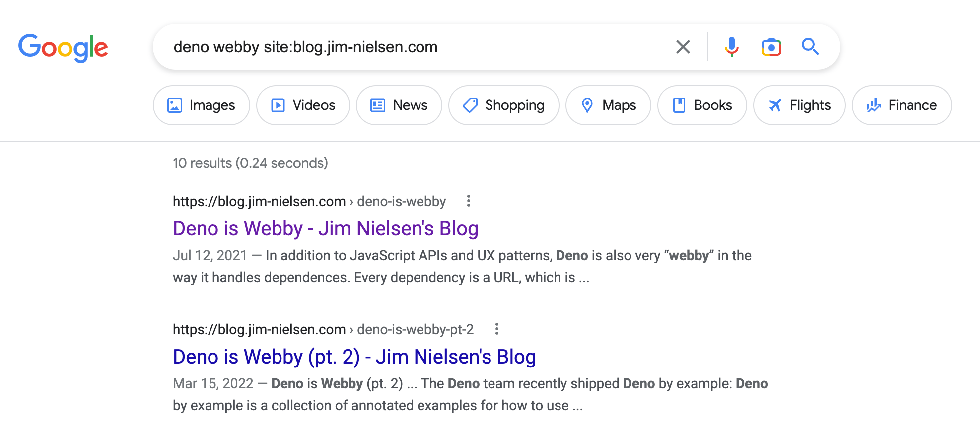Start voice search with microphone icon
The height and width of the screenshot is (440, 980).
[x=731, y=47]
